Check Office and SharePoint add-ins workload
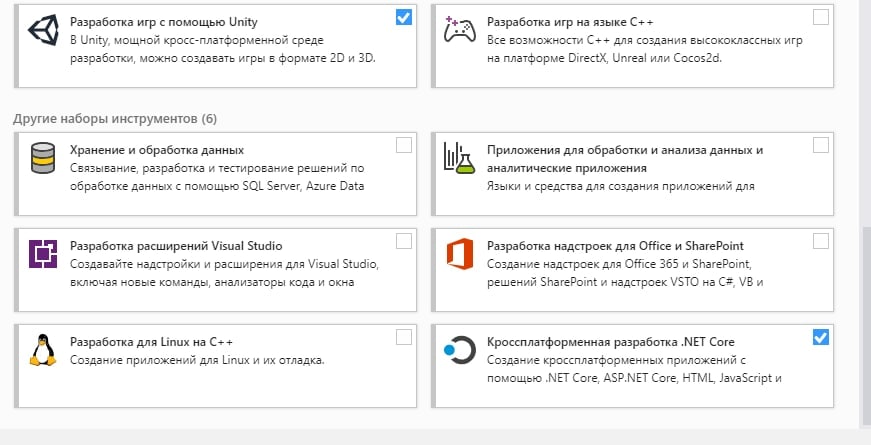 pyautogui.click(x=821, y=241)
